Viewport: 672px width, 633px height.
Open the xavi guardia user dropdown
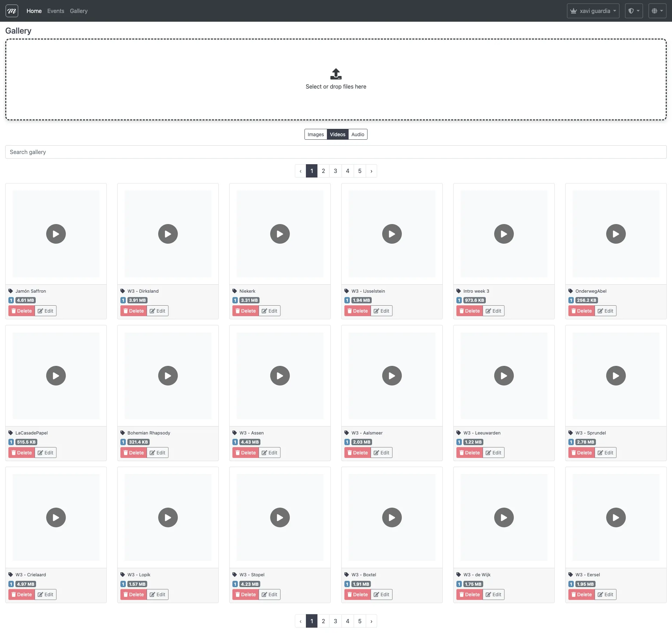[x=593, y=11]
